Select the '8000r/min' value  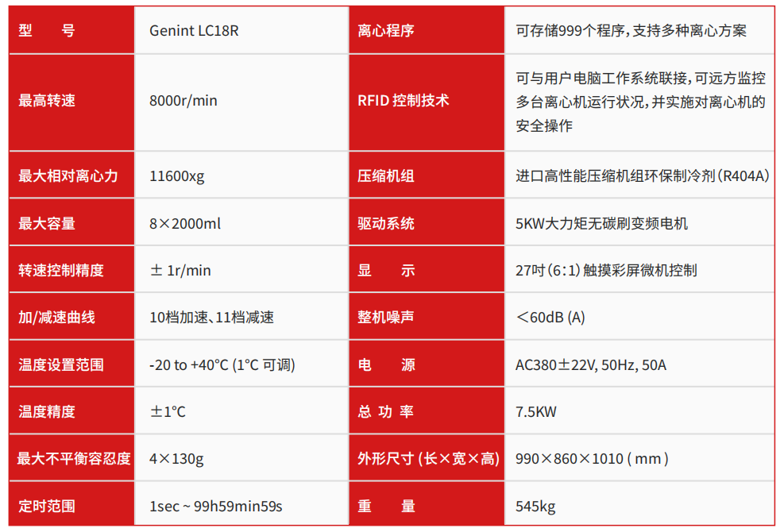pyautogui.click(x=183, y=101)
